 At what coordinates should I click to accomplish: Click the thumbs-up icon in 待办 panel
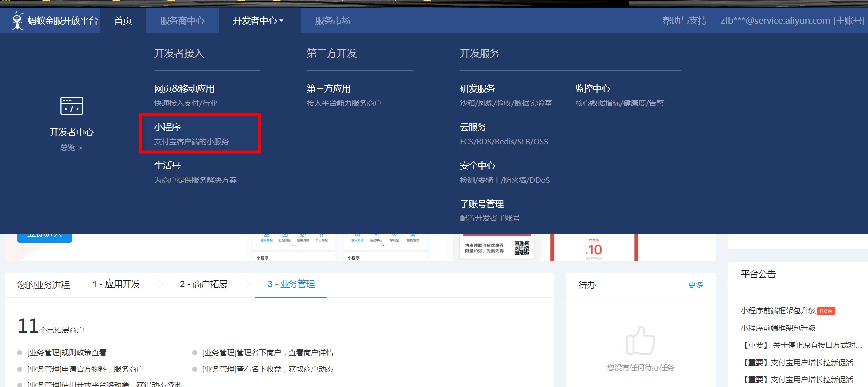[640, 340]
